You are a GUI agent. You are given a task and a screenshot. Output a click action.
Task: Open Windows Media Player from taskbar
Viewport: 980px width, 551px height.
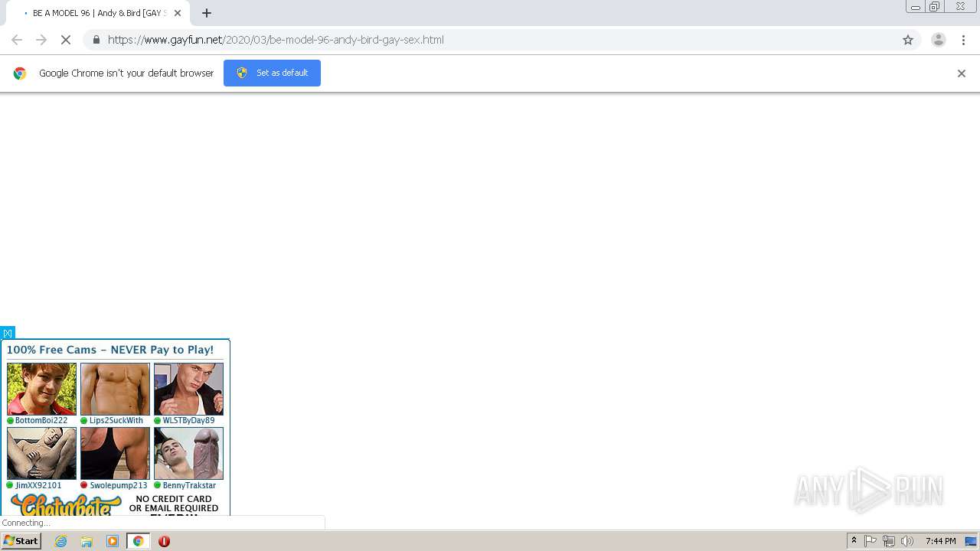tap(113, 541)
